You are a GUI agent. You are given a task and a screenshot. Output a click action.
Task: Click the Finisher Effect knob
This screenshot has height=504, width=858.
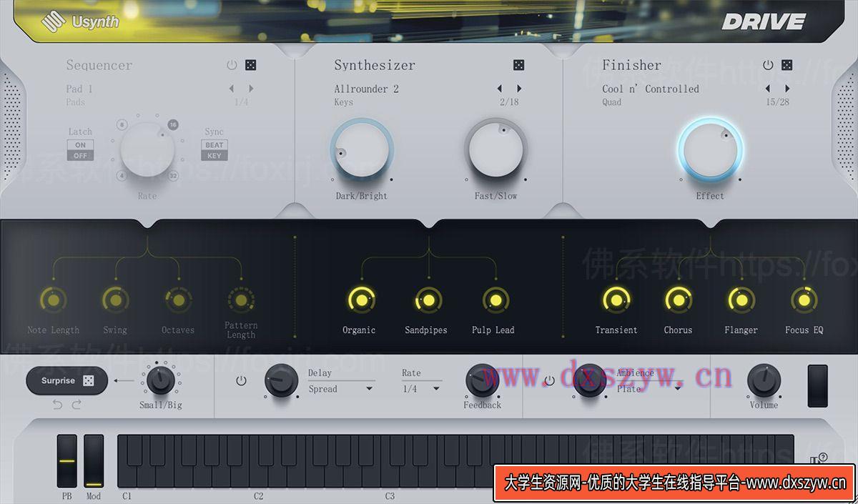[710, 150]
